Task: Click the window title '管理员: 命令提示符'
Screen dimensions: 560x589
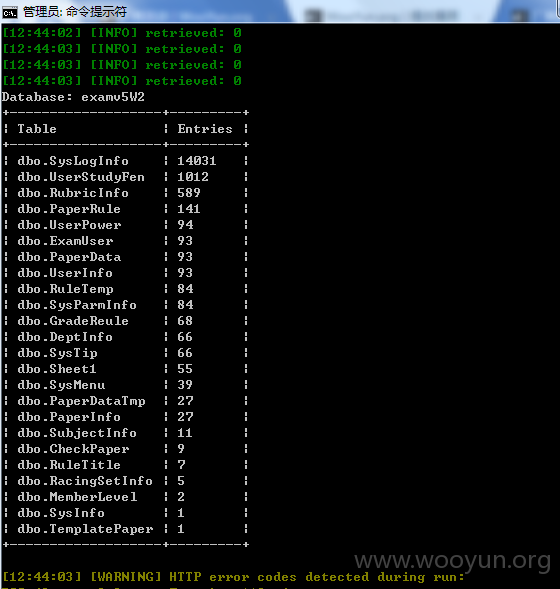Action: click(75, 12)
